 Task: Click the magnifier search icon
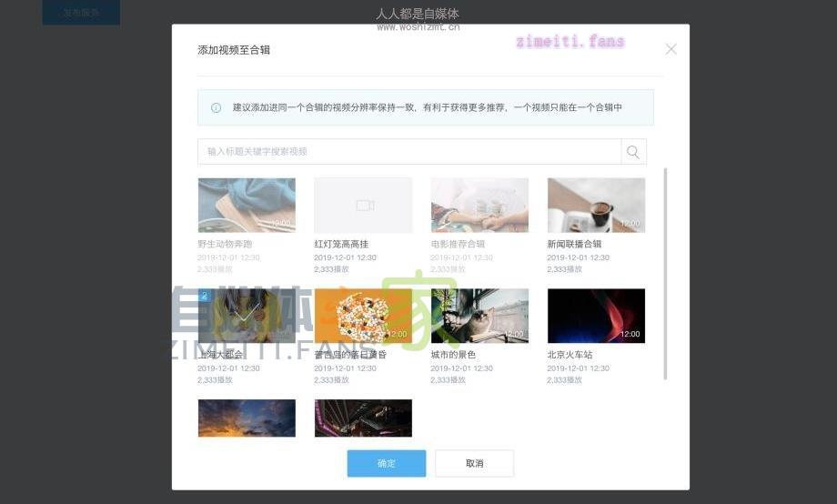click(633, 152)
